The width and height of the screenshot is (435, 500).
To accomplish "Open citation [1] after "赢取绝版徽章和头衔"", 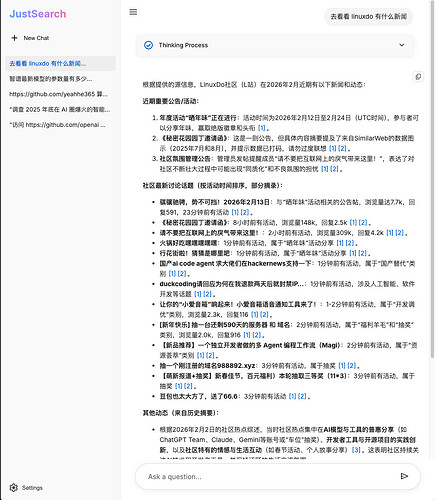I will (x=261, y=128).
